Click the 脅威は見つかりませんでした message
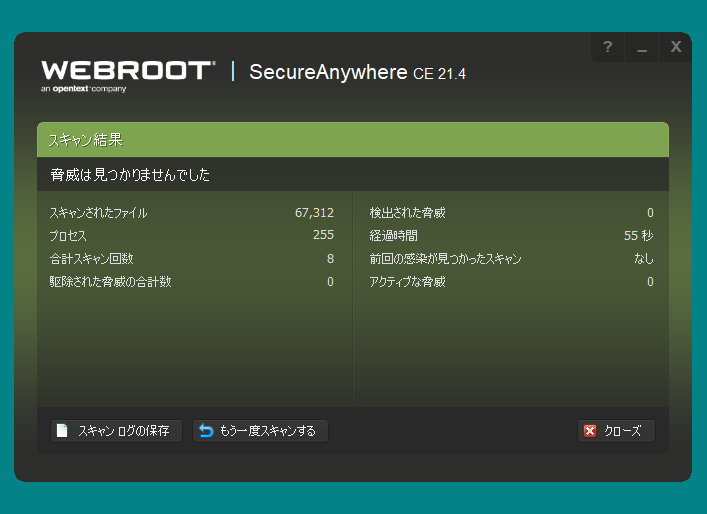This screenshot has height=514, width=707. tap(130, 174)
